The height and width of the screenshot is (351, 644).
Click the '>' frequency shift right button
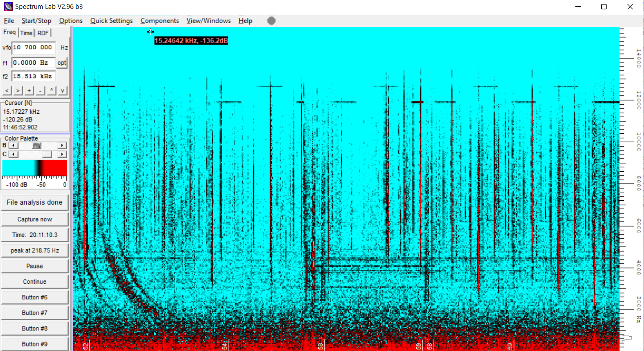pyautogui.click(x=18, y=91)
